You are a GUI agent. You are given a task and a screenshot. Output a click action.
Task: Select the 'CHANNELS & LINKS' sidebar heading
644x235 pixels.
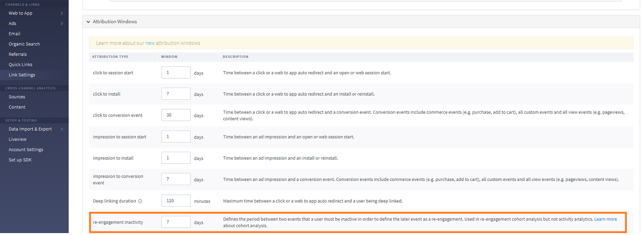click(x=22, y=5)
